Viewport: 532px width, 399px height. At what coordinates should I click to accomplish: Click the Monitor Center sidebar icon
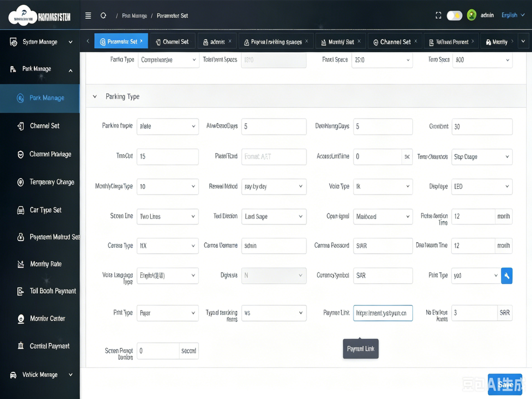pos(21,319)
